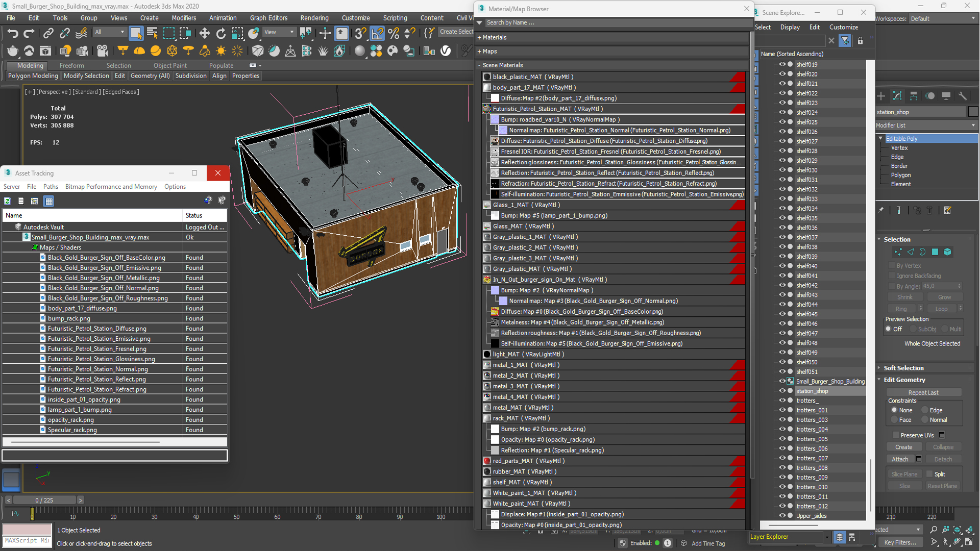
Task: Toggle the Angle Snap tool
Action: pos(377,34)
